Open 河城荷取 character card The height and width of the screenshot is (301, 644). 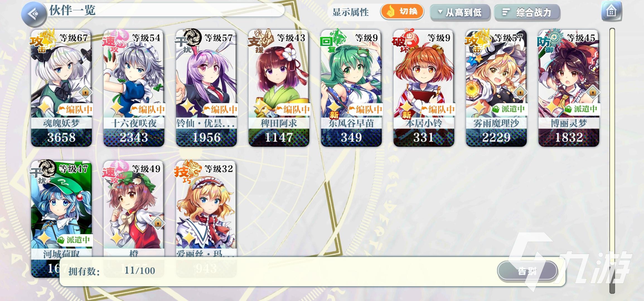coord(61,209)
